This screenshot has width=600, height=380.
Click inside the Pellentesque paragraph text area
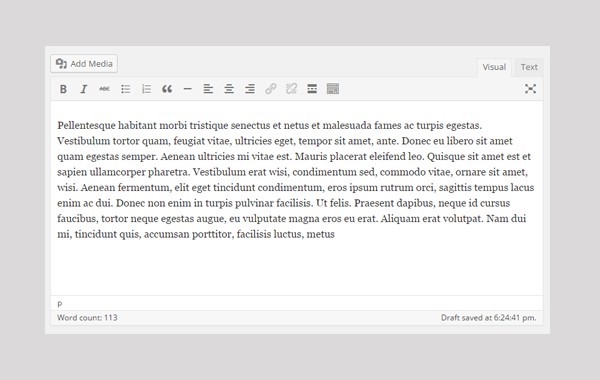tap(295, 179)
